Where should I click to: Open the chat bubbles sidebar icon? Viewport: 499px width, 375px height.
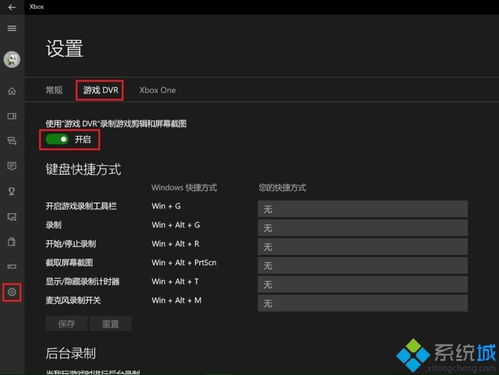click(x=12, y=141)
